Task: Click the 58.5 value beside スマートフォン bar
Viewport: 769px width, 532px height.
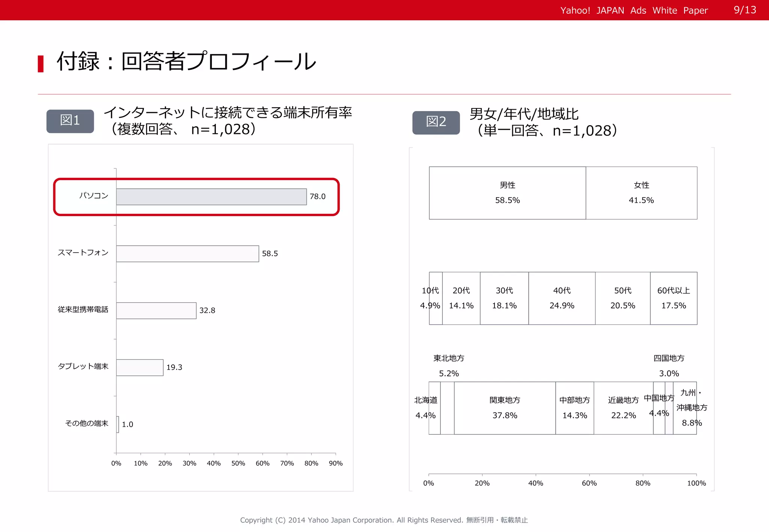Action: click(x=270, y=254)
